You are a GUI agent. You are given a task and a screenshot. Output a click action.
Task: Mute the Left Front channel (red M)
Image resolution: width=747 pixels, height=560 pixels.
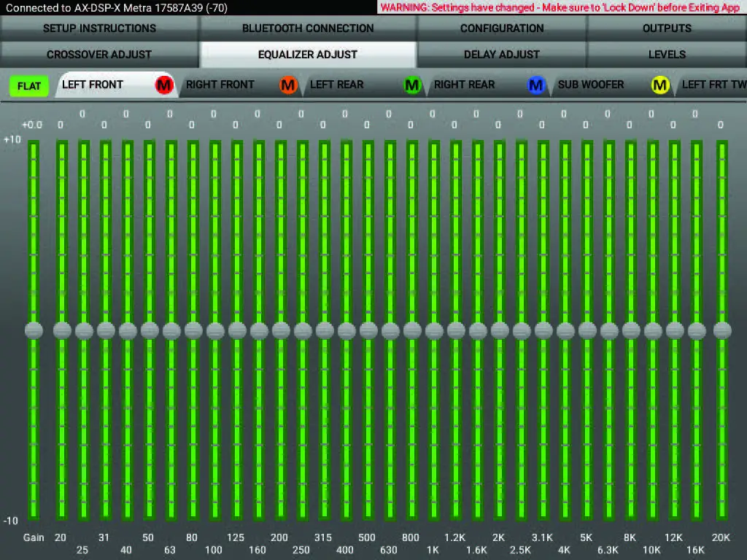(164, 85)
